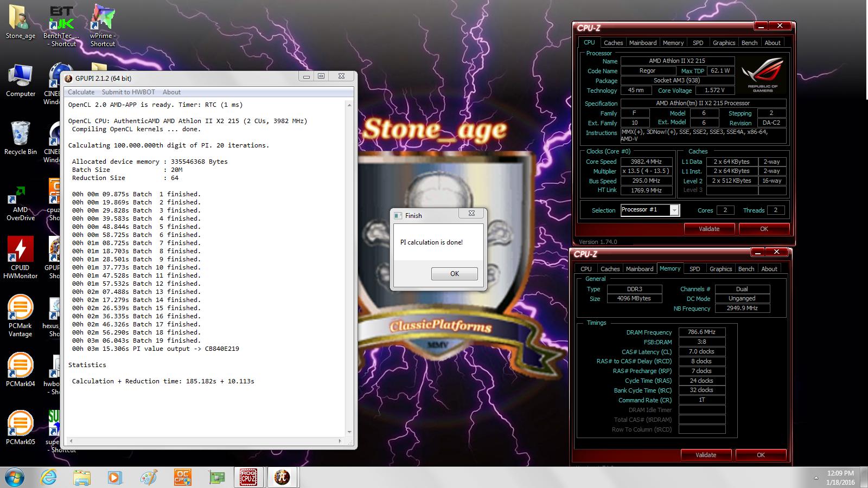Screen dimensions: 868x488
Task: Open the Stone_age folder on desktop
Action: pos(20,22)
